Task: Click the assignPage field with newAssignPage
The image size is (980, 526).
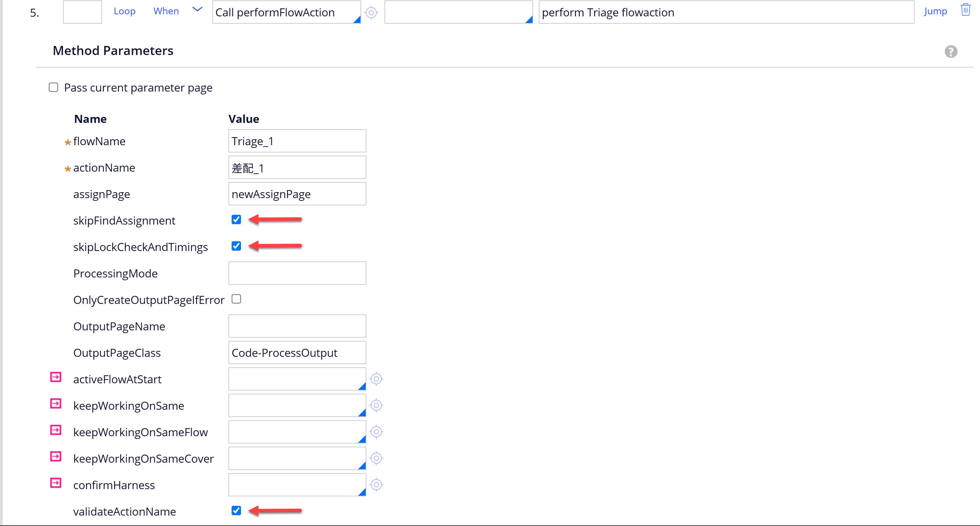Action: [x=297, y=194]
